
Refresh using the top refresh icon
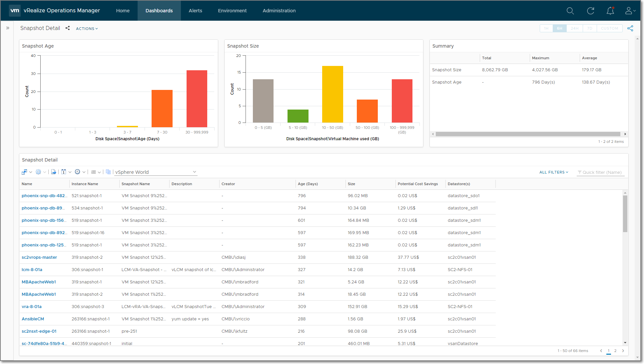tap(590, 11)
